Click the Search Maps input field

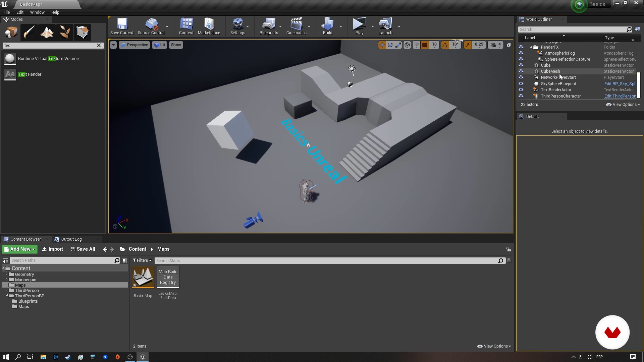click(x=327, y=261)
